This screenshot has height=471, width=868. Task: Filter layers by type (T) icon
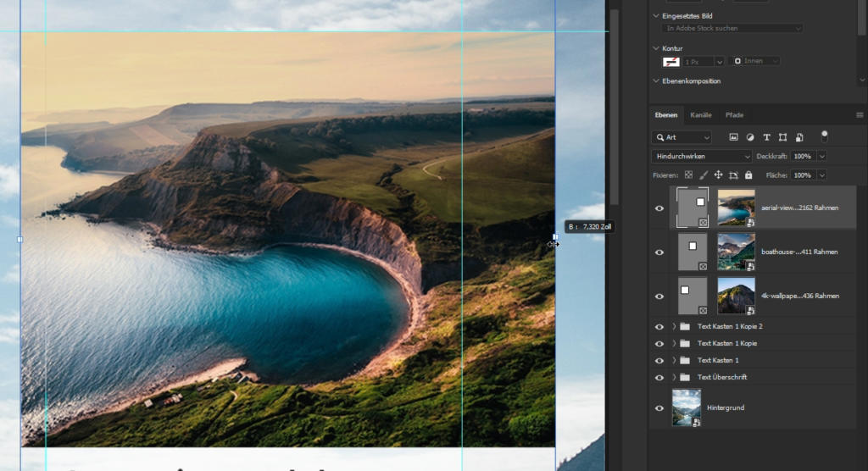point(766,137)
